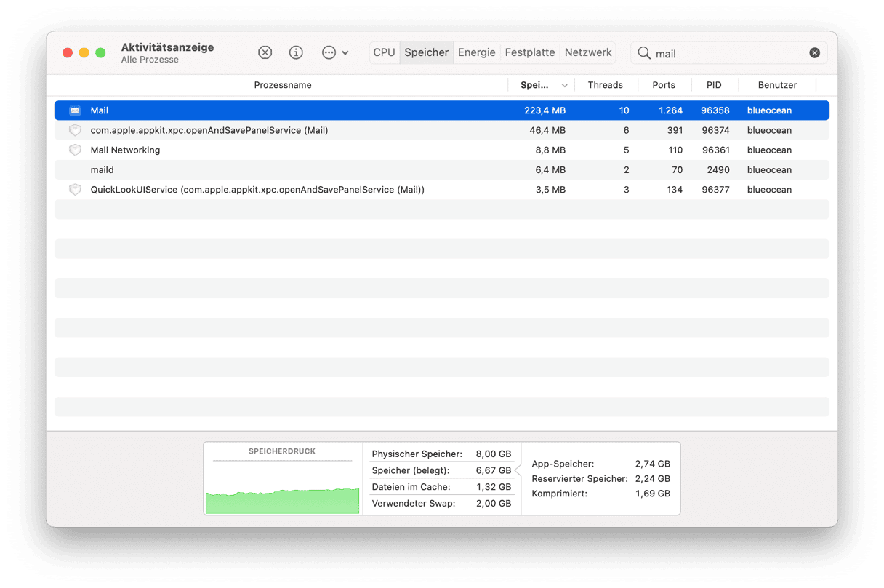884x588 pixels.
Task: Click the Alle Prozesse subtitle
Action: pos(150,60)
